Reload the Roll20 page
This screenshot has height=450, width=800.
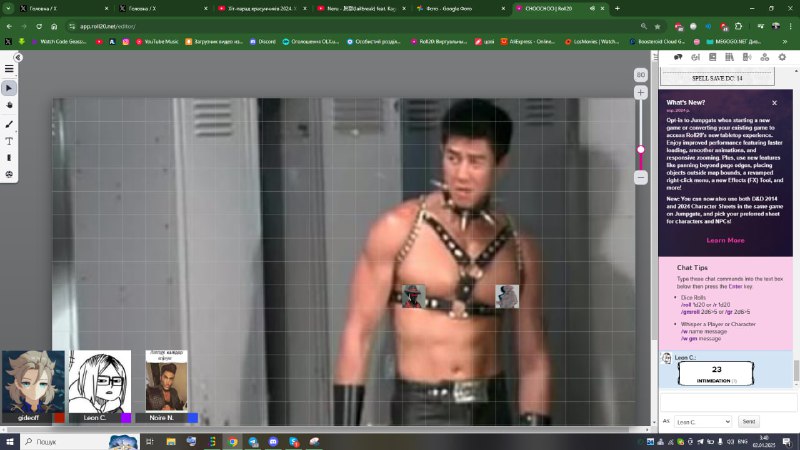39,26
